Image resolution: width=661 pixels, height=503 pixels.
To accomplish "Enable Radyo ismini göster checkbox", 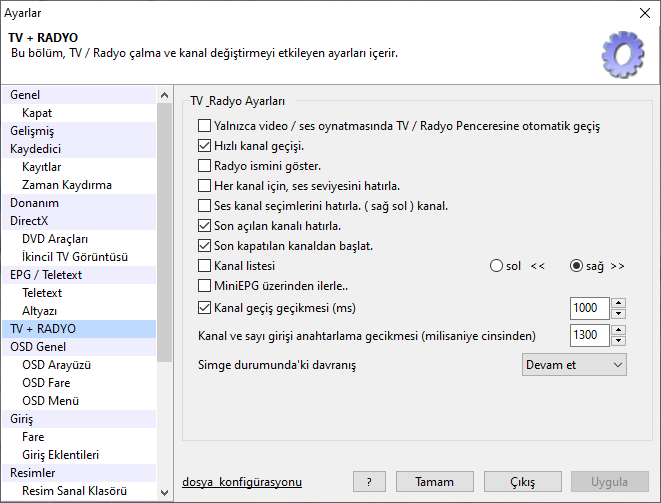I will pos(205,165).
